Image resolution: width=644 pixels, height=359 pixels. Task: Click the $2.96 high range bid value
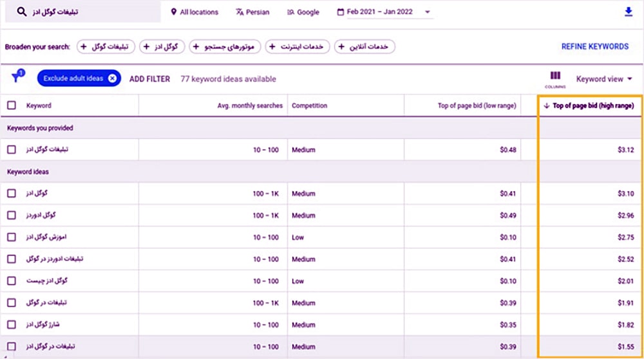pyautogui.click(x=625, y=216)
